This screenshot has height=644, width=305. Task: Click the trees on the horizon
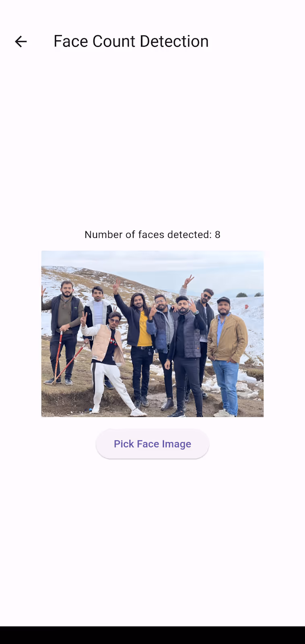242,295
